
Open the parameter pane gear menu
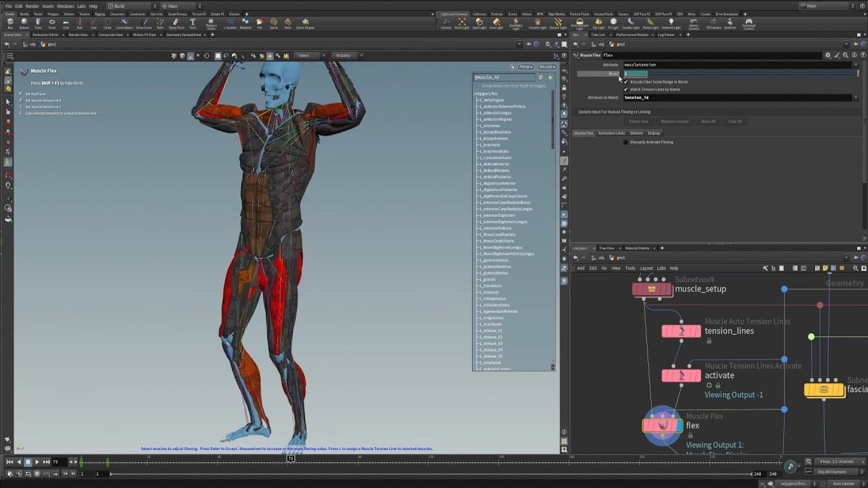(x=827, y=55)
